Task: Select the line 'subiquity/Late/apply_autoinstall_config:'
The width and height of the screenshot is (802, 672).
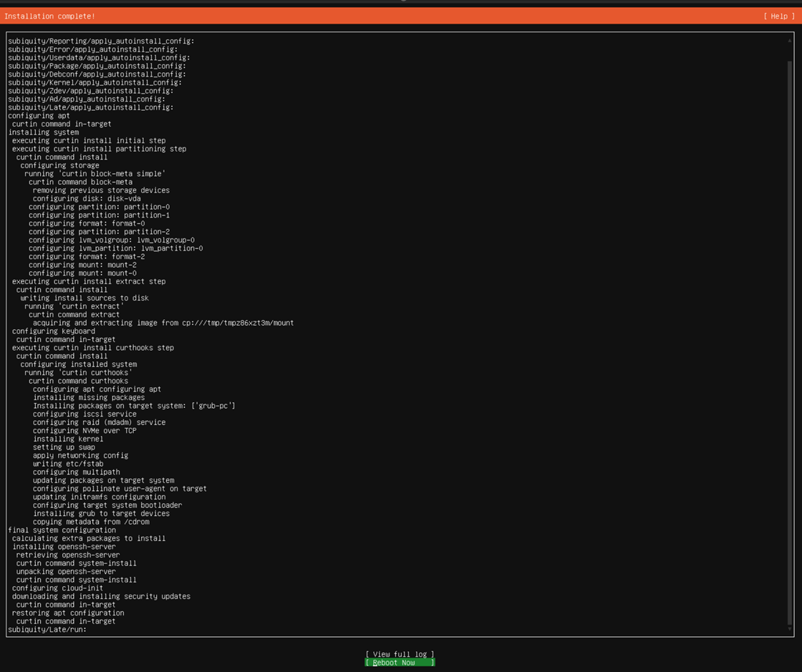Action: point(91,107)
